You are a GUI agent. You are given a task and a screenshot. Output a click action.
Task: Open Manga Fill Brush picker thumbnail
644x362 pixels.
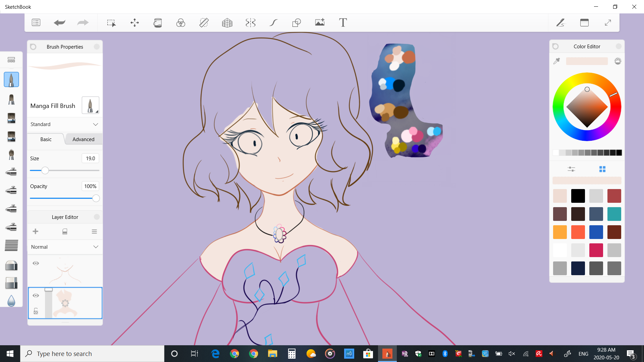click(x=90, y=105)
